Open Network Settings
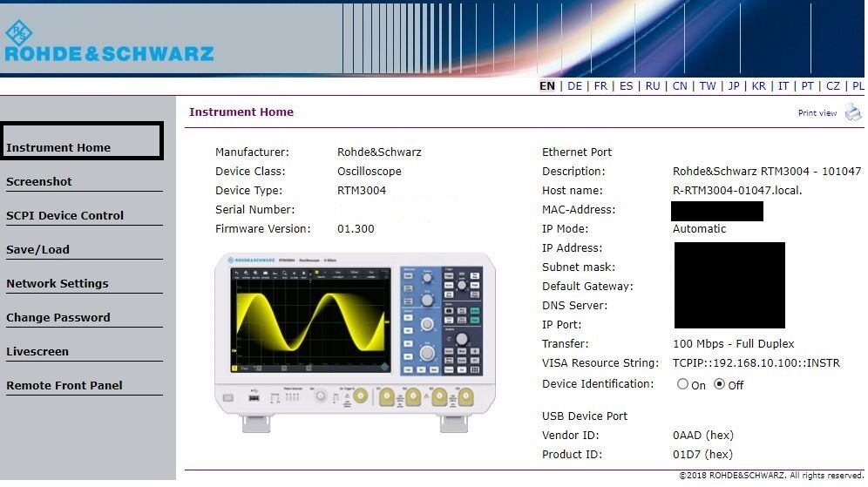This screenshot has width=868, height=487. pos(57,283)
